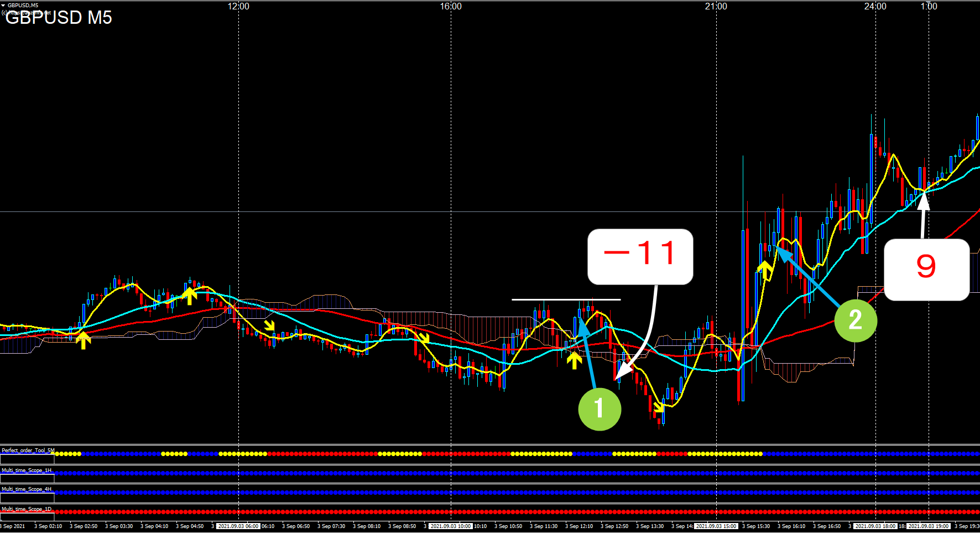The height and width of the screenshot is (533, 980).
Task: Click the 3 Sep 08:50 time axis label
Action: point(402,526)
